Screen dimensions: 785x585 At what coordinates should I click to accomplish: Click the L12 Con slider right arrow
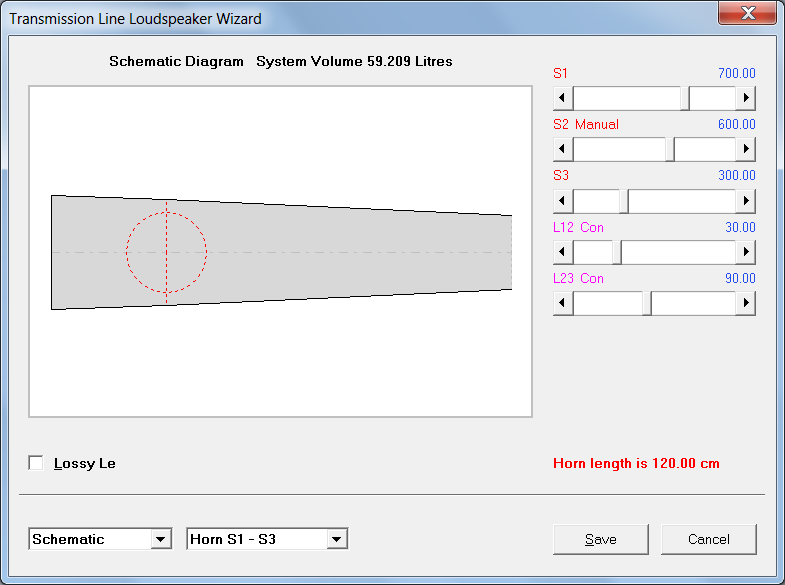(x=745, y=252)
